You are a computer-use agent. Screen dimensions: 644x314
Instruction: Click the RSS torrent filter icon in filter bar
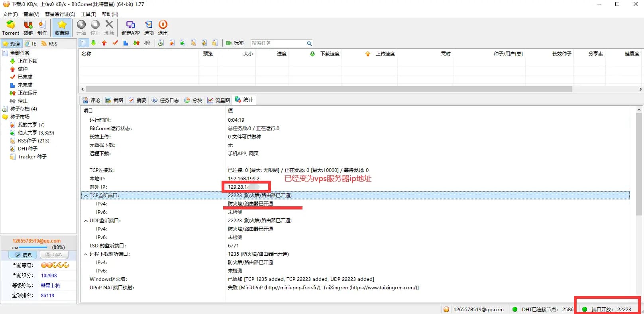193,43
